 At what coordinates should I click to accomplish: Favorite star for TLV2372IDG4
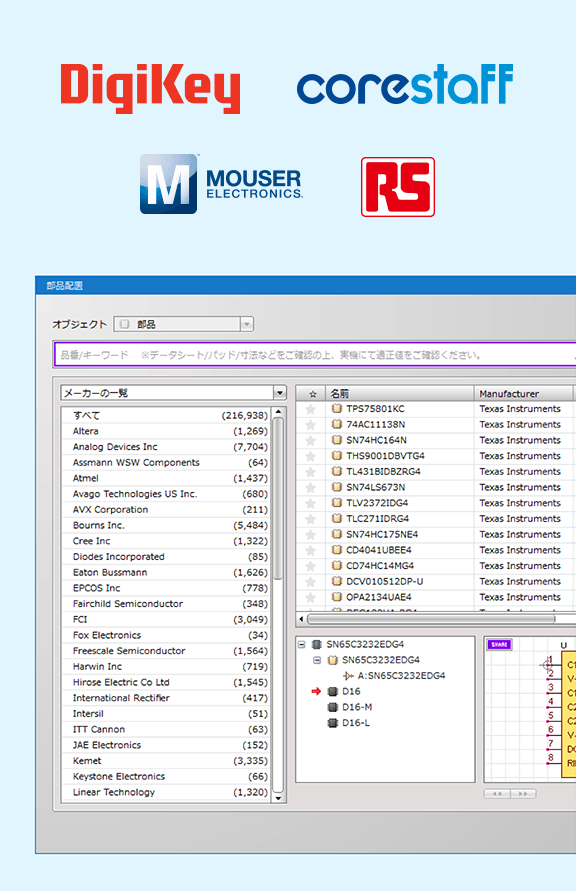point(311,503)
